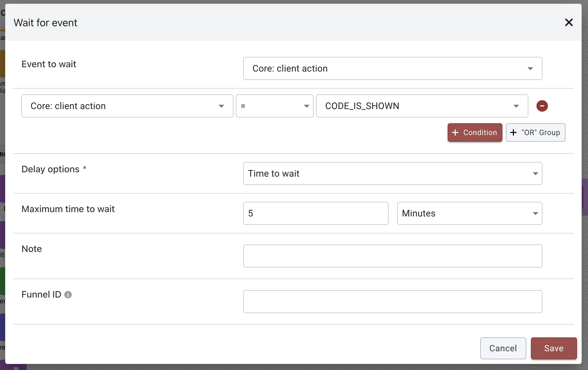Open the Delay options Time to wait dropdown
588x370 pixels.
(392, 173)
